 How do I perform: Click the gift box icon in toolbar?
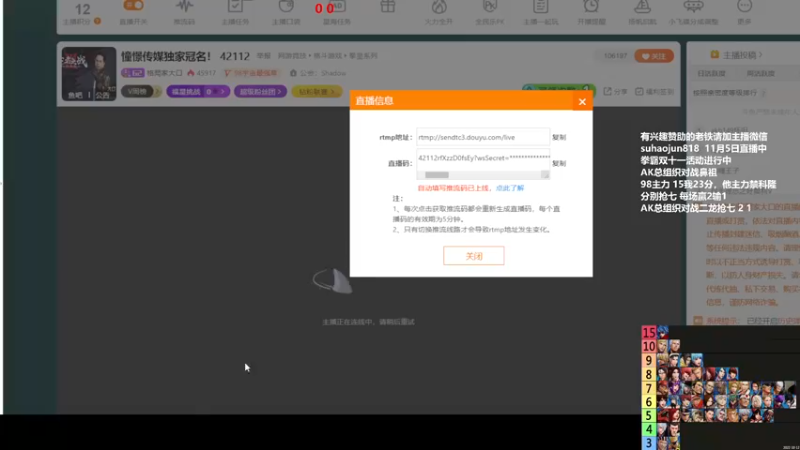[388, 7]
